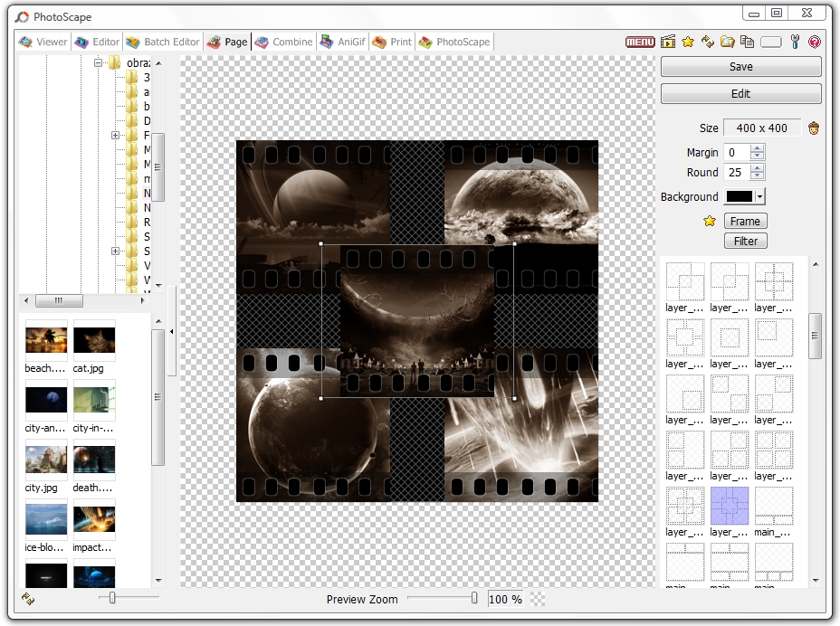Screen dimensions: 840x626
Task: Click the thumbnail size slider handle
Action: click(112, 598)
